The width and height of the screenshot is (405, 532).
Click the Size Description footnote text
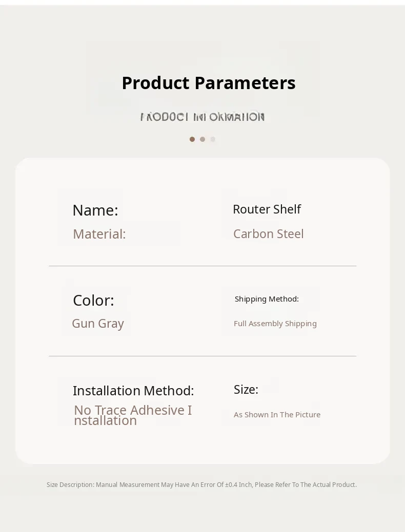[x=201, y=485]
